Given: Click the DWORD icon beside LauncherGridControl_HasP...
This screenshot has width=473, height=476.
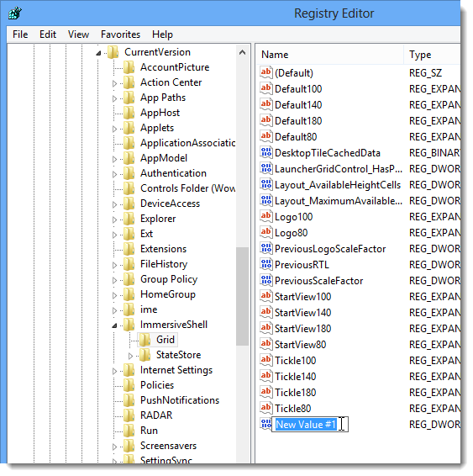Looking at the screenshot, I should (x=266, y=168).
